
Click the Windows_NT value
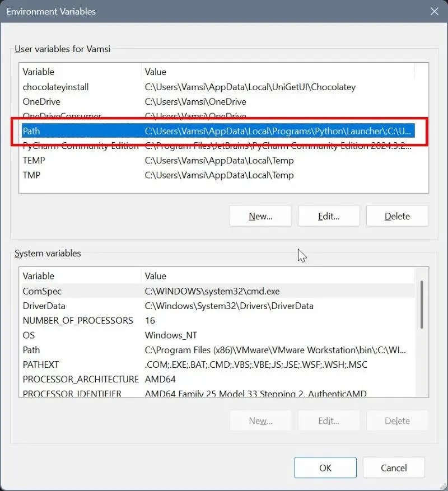[171, 335]
